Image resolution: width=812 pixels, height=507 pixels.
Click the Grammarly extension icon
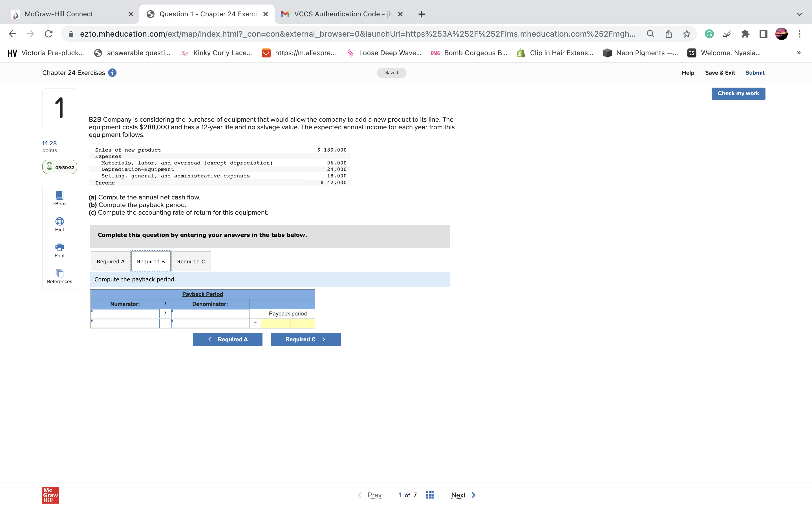pyautogui.click(x=709, y=34)
